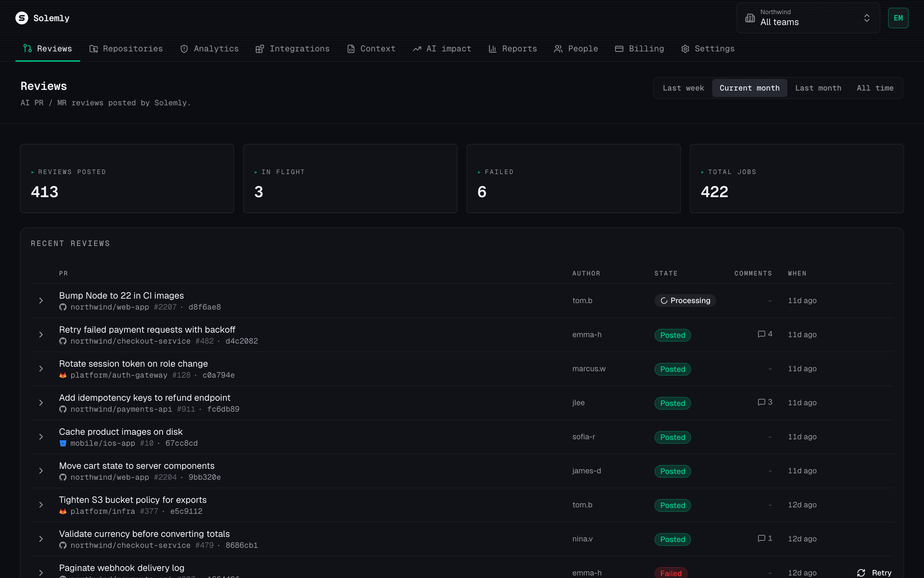Select the All time range
This screenshot has width=924, height=578.
pyautogui.click(x=875, y=88)
